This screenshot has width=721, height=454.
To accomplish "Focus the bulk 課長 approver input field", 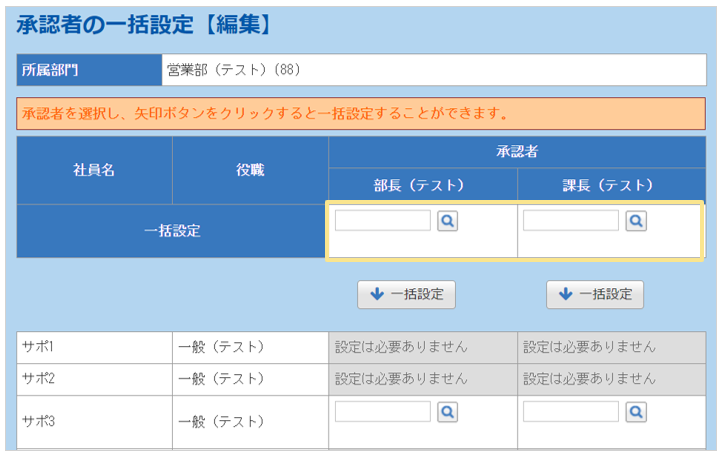I will (571, 221).
